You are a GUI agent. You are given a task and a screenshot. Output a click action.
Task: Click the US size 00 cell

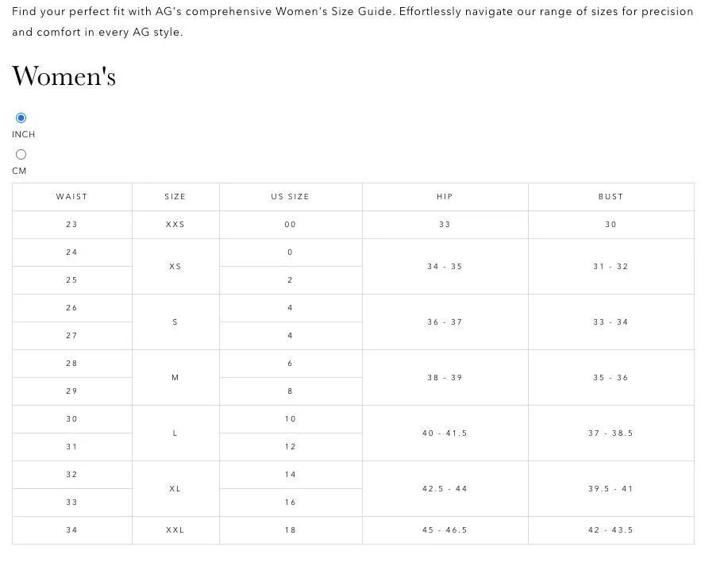[291, 225]
